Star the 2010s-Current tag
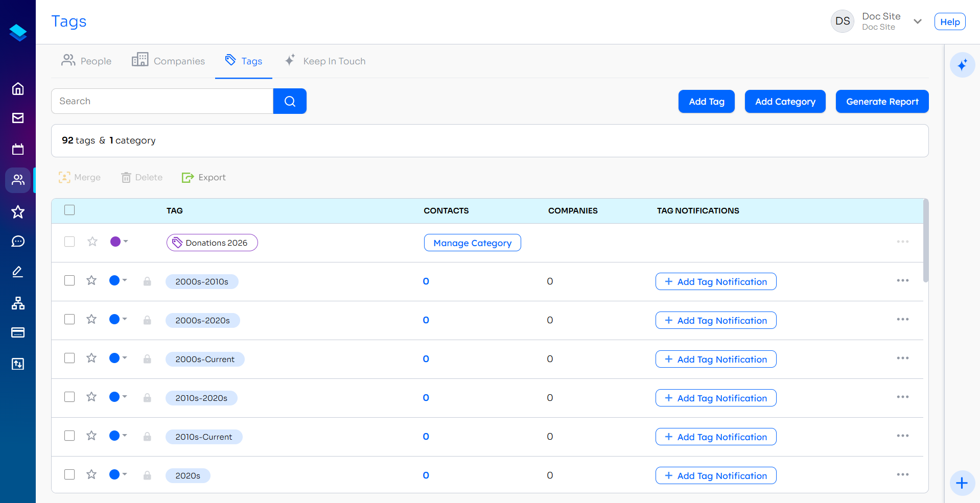 (91, 436)
